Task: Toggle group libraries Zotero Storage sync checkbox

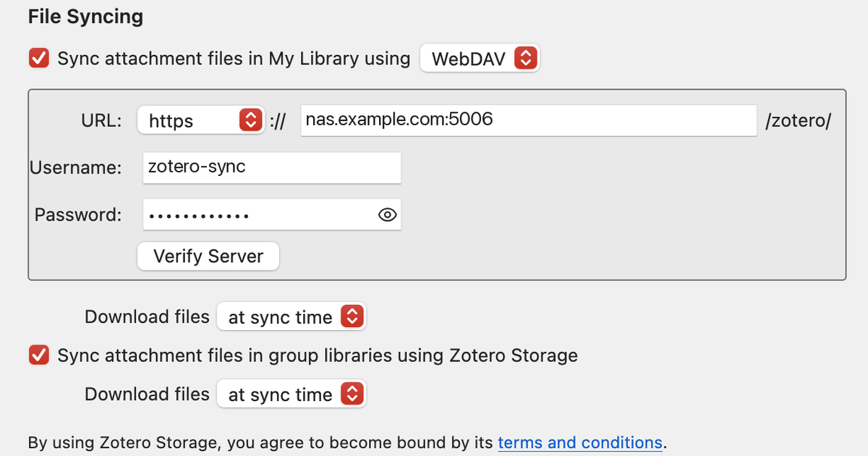Action: click(39, 355)
